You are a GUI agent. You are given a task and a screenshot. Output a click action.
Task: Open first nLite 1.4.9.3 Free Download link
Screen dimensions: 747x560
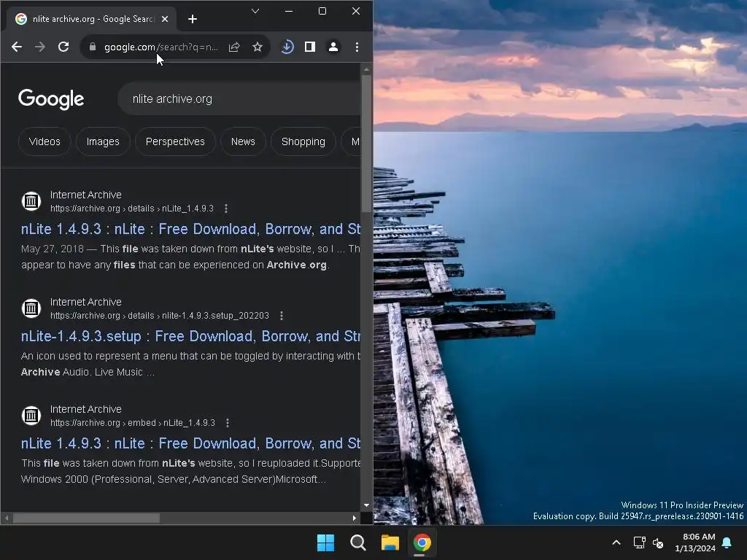[190, 229]
